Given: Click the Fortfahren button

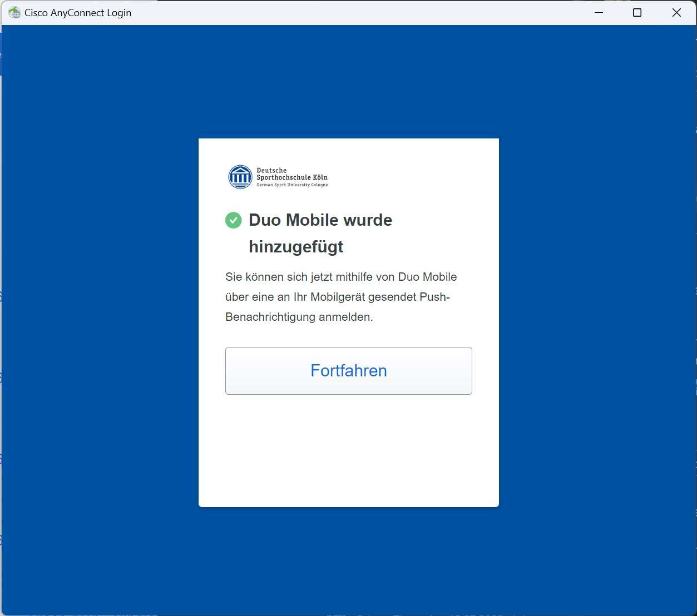Looking at the screenshot, I should coord(348,371).
